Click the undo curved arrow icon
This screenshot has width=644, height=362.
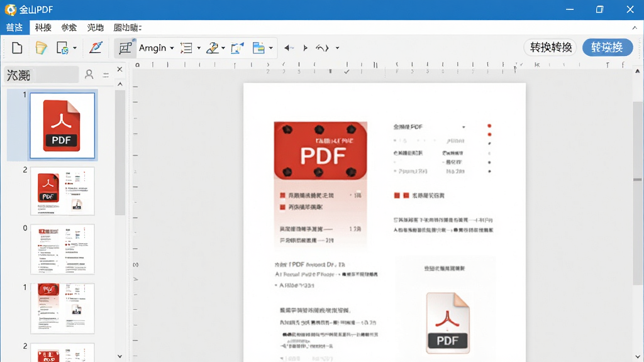tap(322, 48)
